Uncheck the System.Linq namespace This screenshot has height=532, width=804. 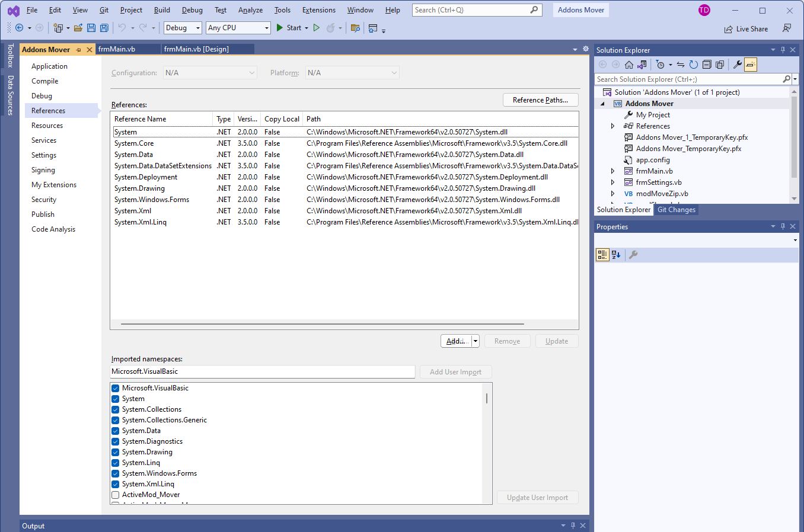(116, 463)
